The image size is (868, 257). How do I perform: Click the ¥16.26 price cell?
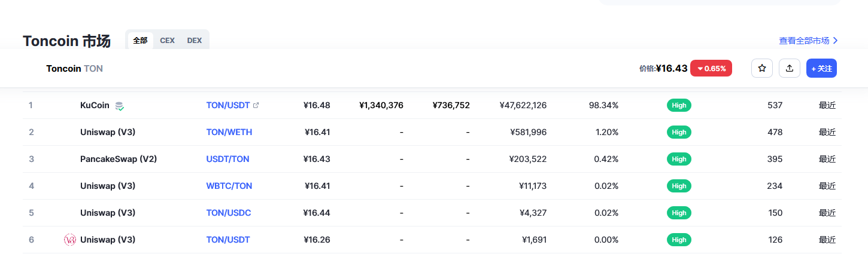[x=317, y=240]
